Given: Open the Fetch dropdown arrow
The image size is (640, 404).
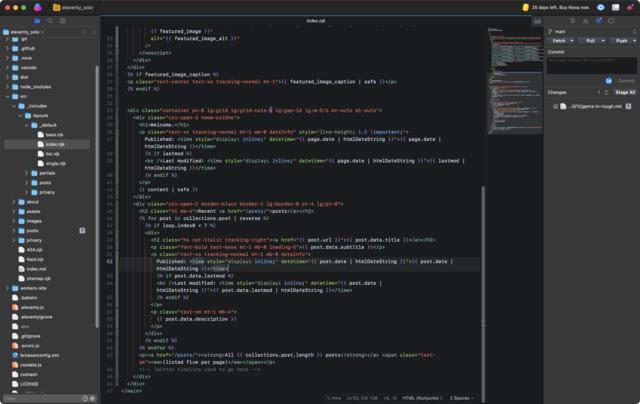Looking at the screenshot, I should coord(572,41).
